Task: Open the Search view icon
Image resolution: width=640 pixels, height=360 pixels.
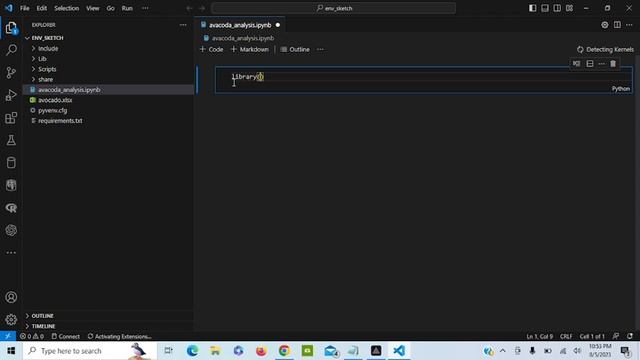Action: (11, 50)
